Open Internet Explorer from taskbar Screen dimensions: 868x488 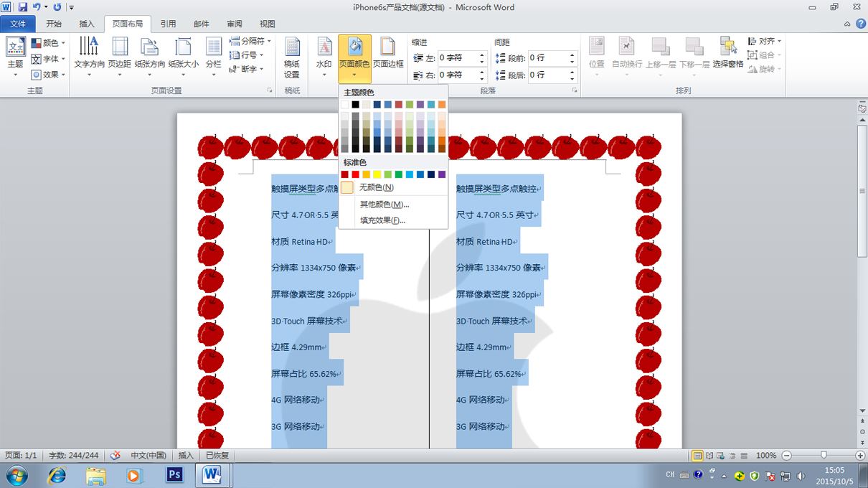click(x=57, y=475)
